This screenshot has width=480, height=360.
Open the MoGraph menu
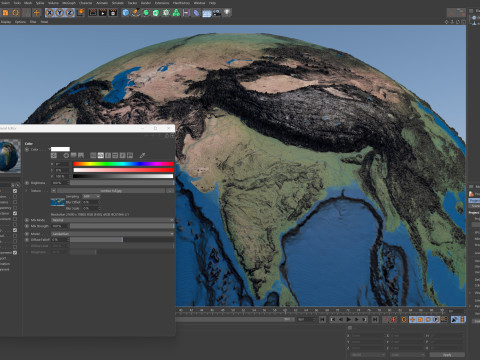coord(69,3)
